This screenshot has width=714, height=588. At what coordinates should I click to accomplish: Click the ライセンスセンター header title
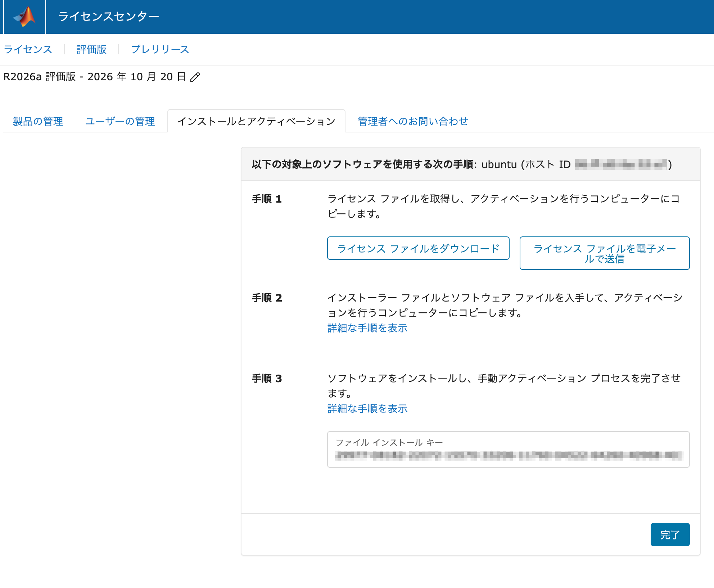tap(108, 17)
